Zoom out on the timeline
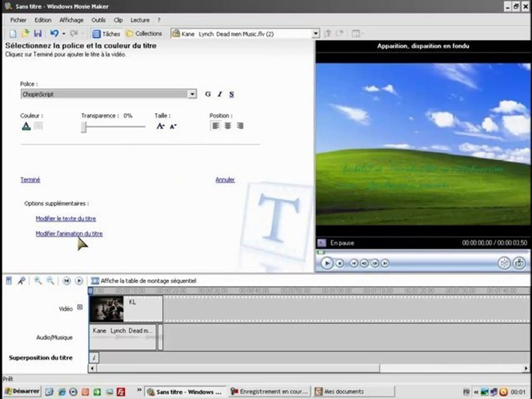 50,280
